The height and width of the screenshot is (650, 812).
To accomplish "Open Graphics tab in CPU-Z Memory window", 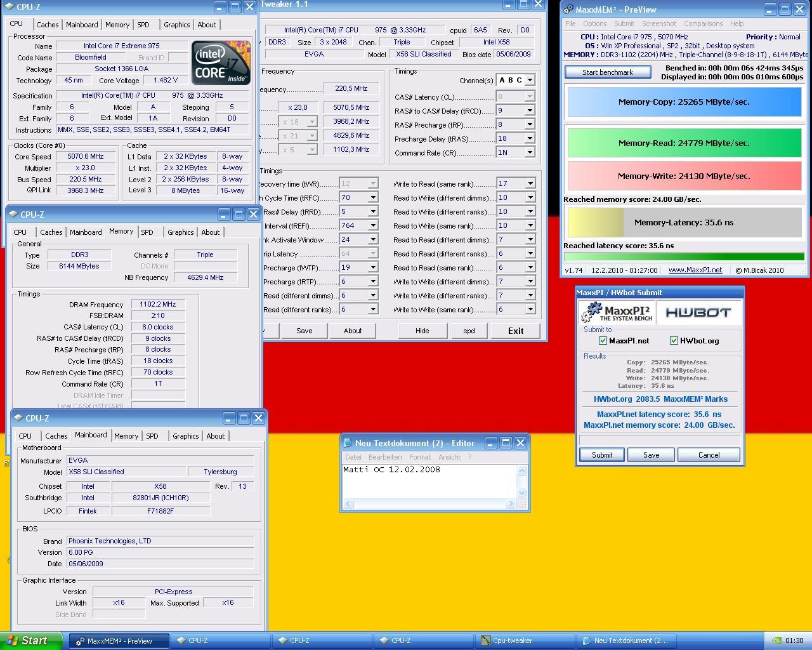I will pyautogui.click(x=181, y=232).
